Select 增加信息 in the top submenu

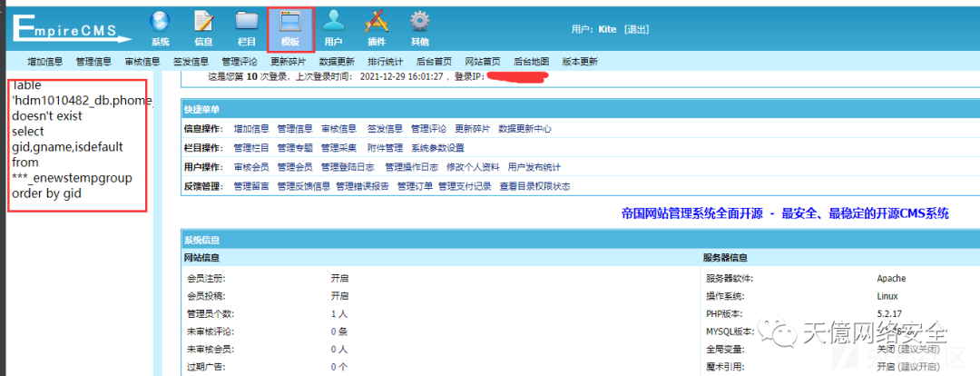[45, 62]
